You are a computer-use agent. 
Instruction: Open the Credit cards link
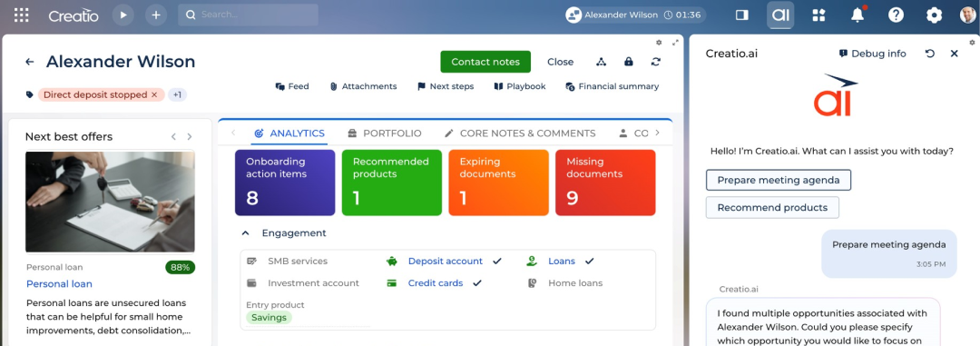[436, 282]
